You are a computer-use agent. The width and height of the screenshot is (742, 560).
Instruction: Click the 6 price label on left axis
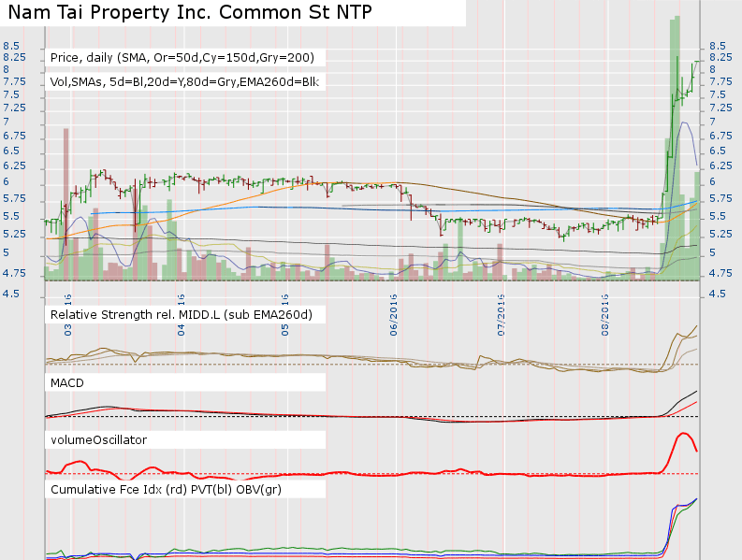(7, 181)
